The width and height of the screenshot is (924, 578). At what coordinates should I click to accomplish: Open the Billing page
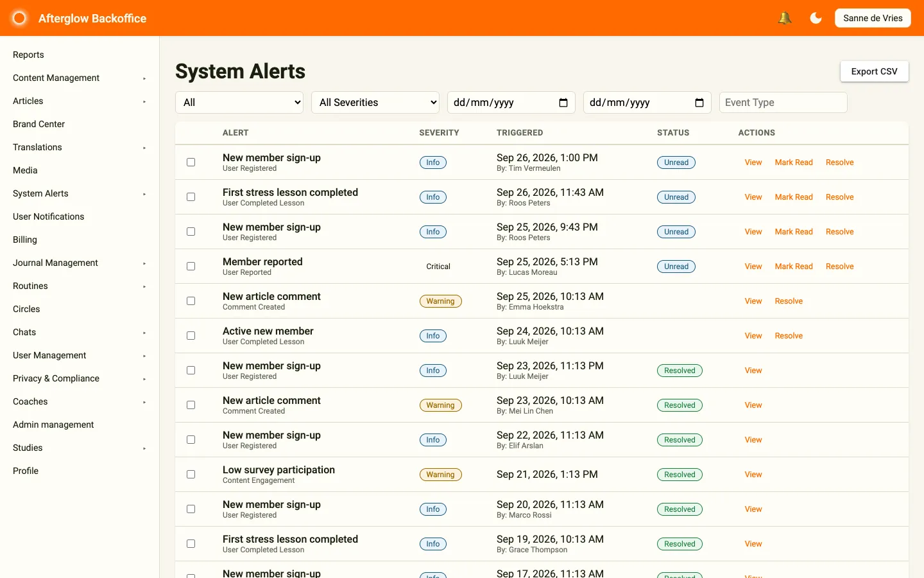click(x=25, y=240)
